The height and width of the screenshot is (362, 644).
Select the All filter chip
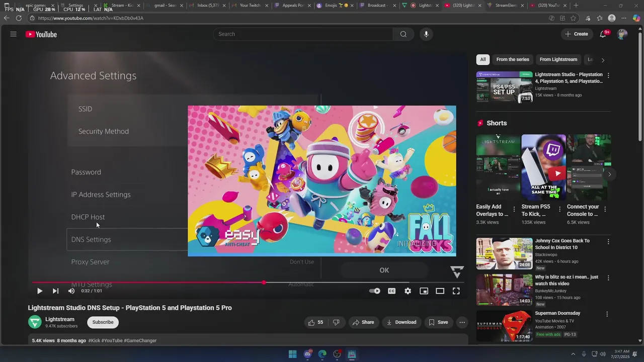(483, 59)
